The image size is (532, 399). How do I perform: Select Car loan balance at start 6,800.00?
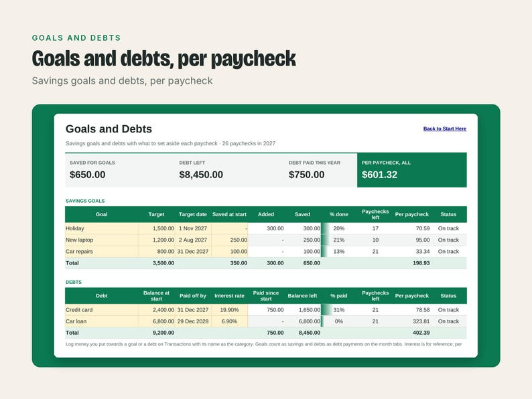click(163, 321)
